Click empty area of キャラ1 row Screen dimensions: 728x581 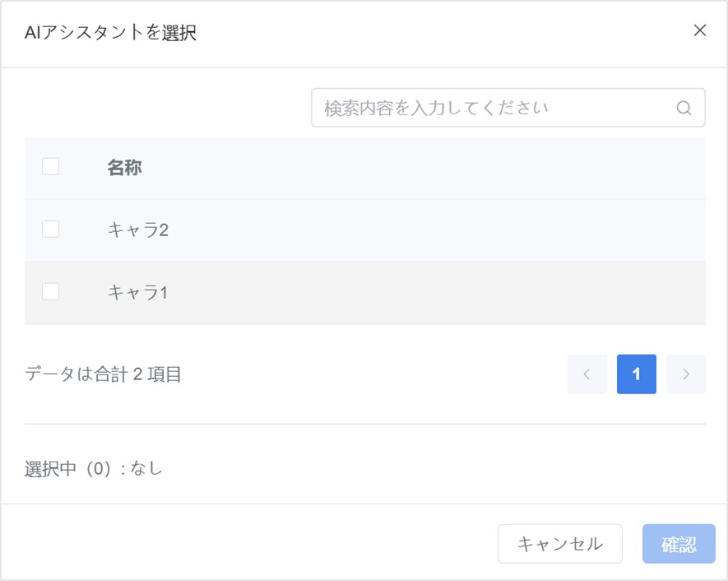click(437, 293)
